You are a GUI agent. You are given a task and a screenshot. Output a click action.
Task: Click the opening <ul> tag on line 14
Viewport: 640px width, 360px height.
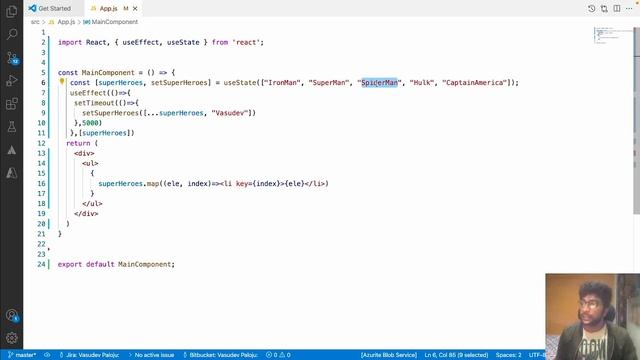(x=90, y=163)
